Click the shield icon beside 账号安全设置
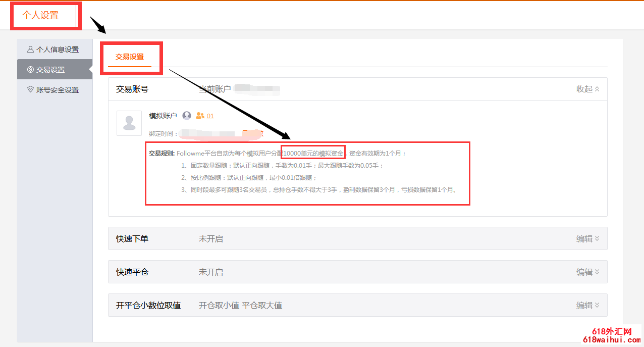The height and width of the screenshot is (347, 644). coord(30,89)
